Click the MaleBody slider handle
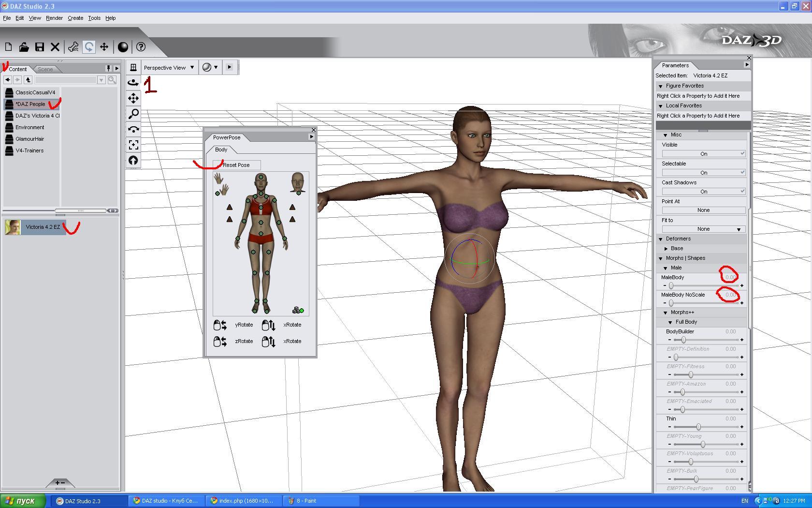This screenshot has height=508, width=812. point(671,286)
